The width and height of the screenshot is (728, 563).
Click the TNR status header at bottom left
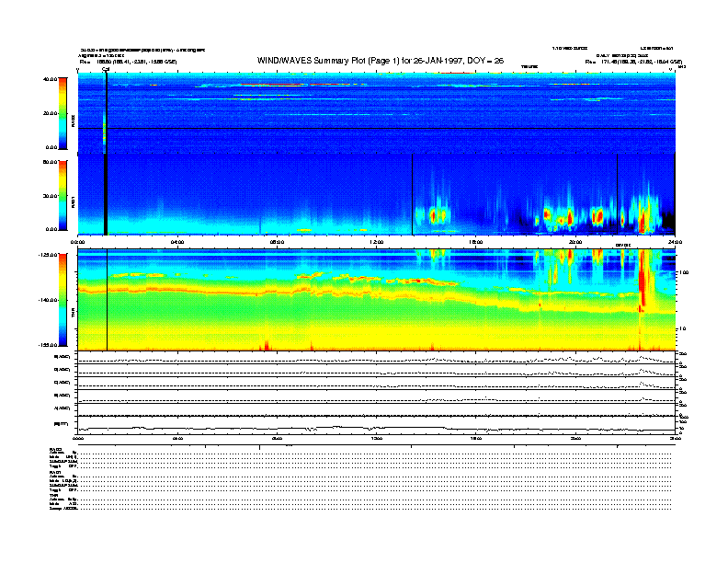click(x=54, y=495)
